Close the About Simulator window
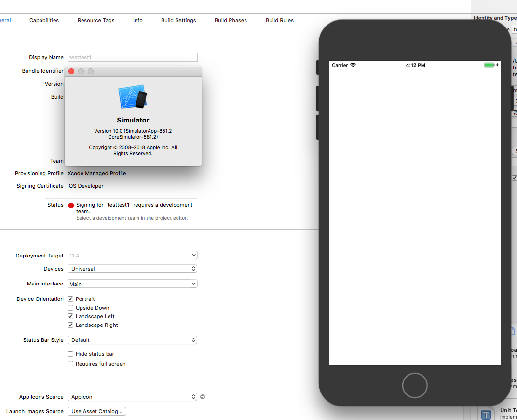 pyautogui.click(x=71, y=71)
